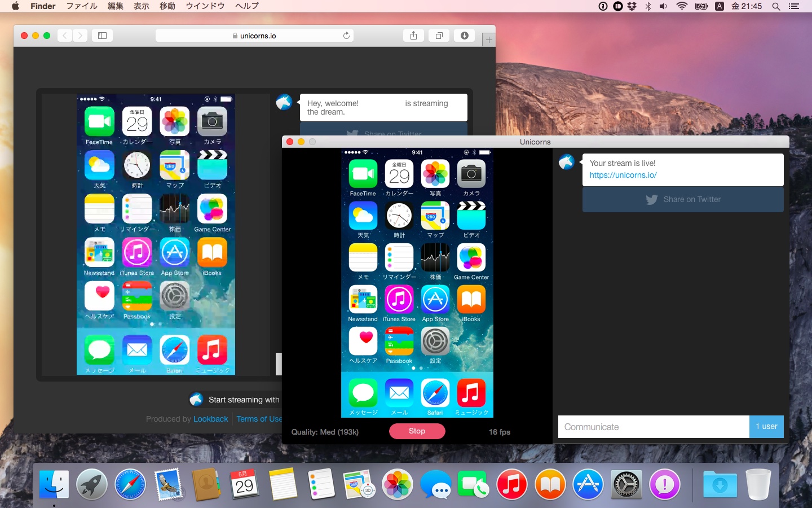
Task: Tap the Calendar icon in the Unicorns window stream
Action: tap(399, 174)
